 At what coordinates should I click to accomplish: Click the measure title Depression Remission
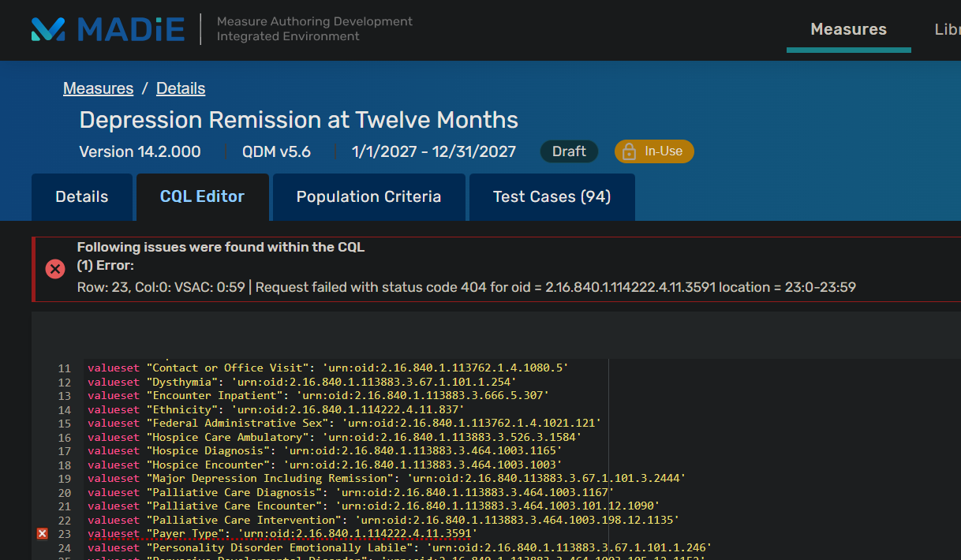click(298, 120)
